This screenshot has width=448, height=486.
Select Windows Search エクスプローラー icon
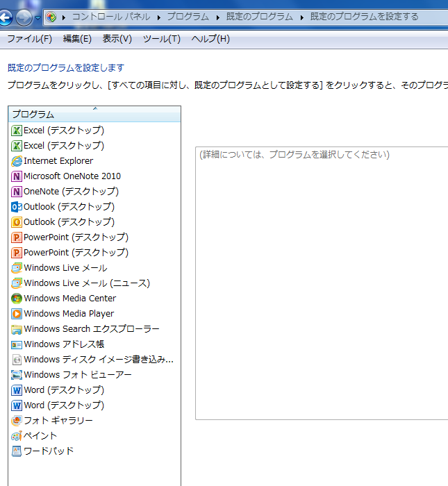click(17, 329)
